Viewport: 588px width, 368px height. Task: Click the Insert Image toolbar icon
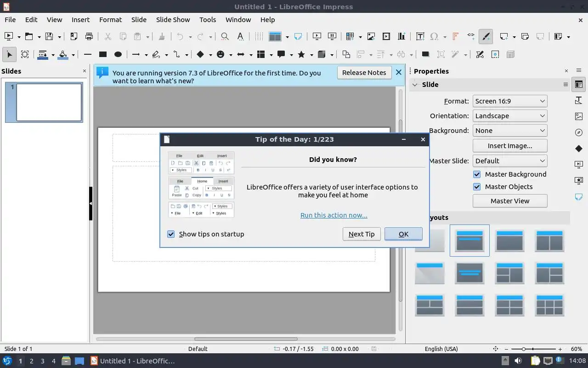(x=371, y=36)
